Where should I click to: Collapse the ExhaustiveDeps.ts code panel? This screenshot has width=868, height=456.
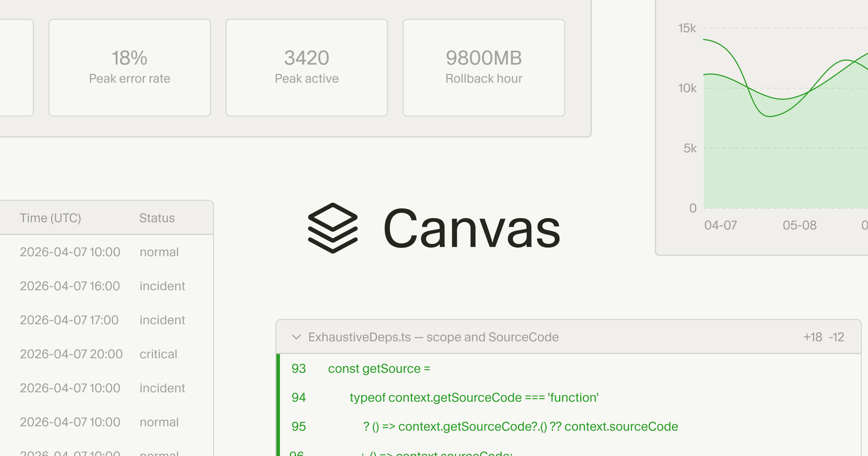point(297,337)
